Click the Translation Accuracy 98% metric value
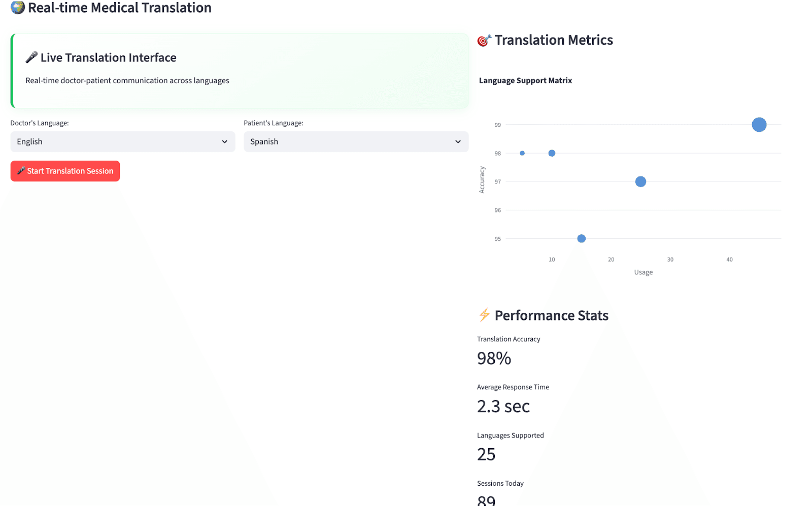The image size is (812, 506). (x=494, y=358)
